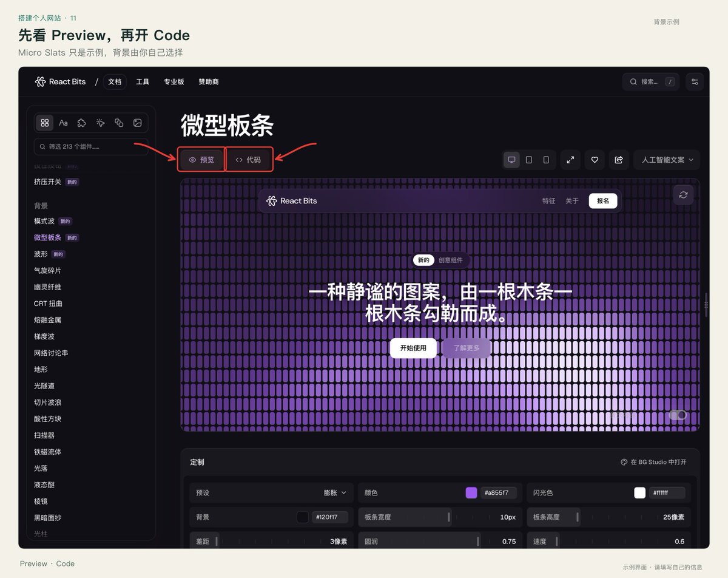The height and width of the screenshot is (578, 728).
Task: Click 在 BG Studio 中打开 link
Action: (653, 462)
